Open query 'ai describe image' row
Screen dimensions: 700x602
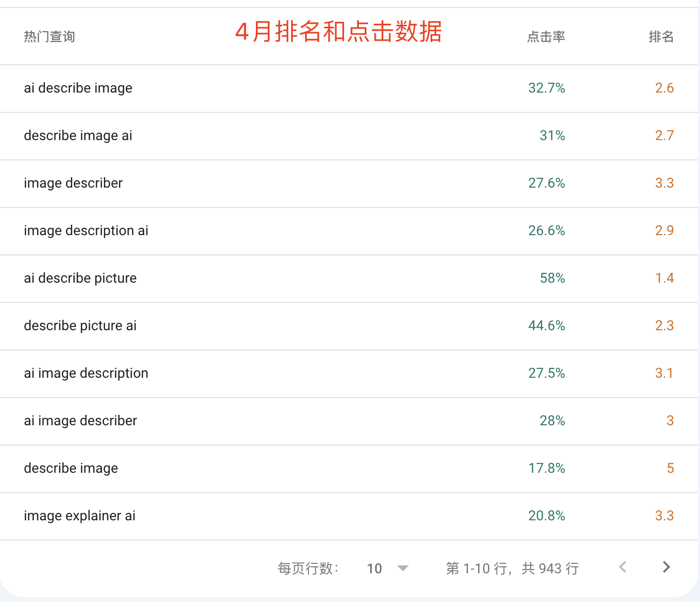point(349,89)
